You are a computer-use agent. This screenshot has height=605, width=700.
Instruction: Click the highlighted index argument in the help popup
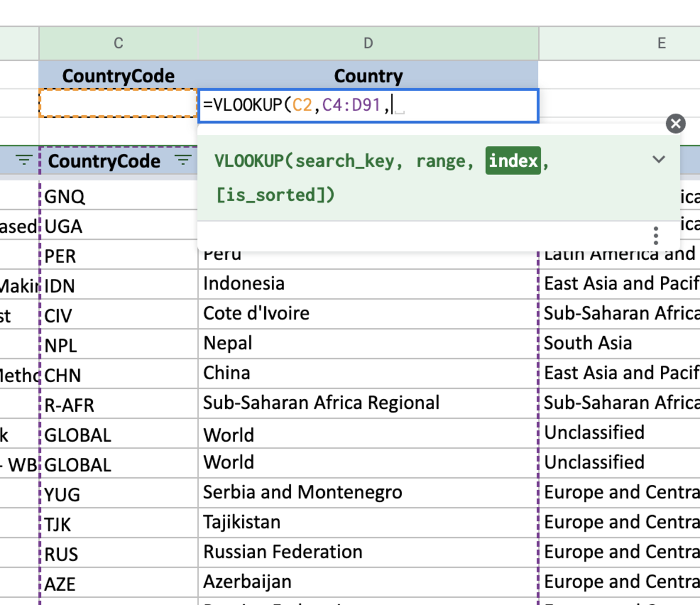513,161
